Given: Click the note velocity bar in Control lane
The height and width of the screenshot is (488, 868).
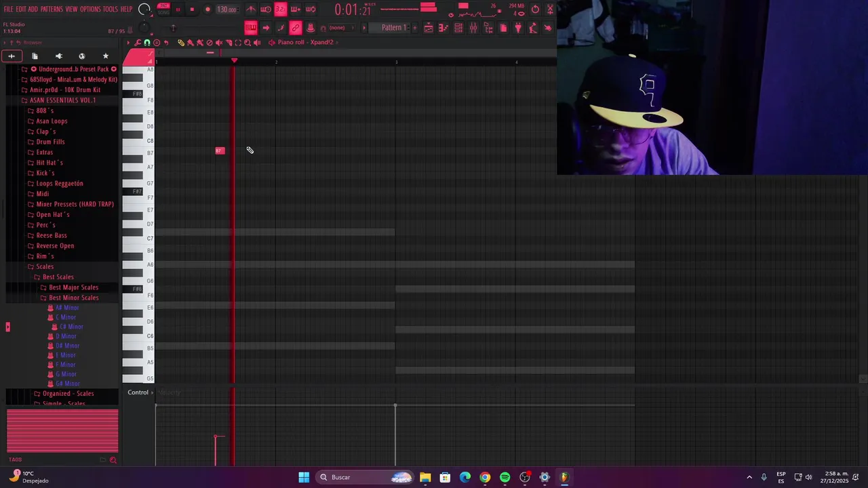Looking at the screenshot, I should (x=216, y=451).
